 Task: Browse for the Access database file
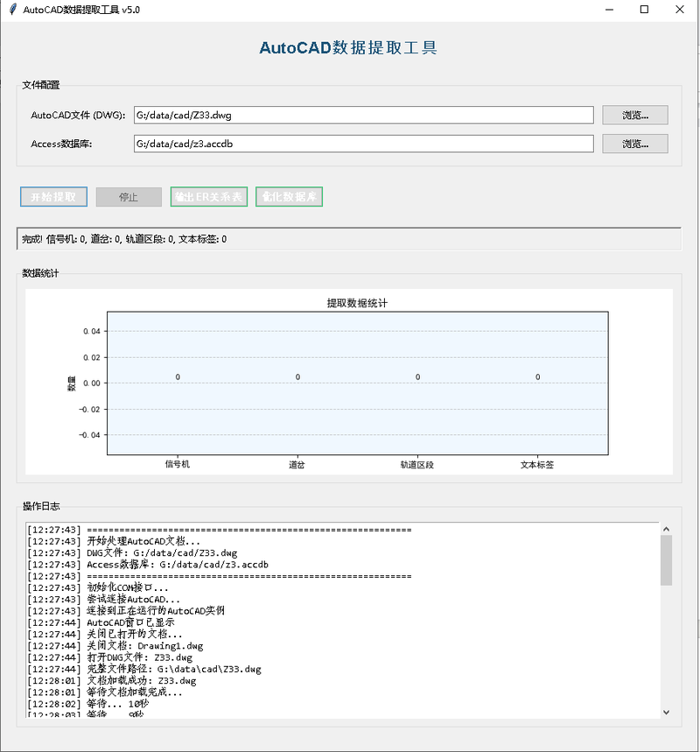pyautogui.click(x=634, y=144)
